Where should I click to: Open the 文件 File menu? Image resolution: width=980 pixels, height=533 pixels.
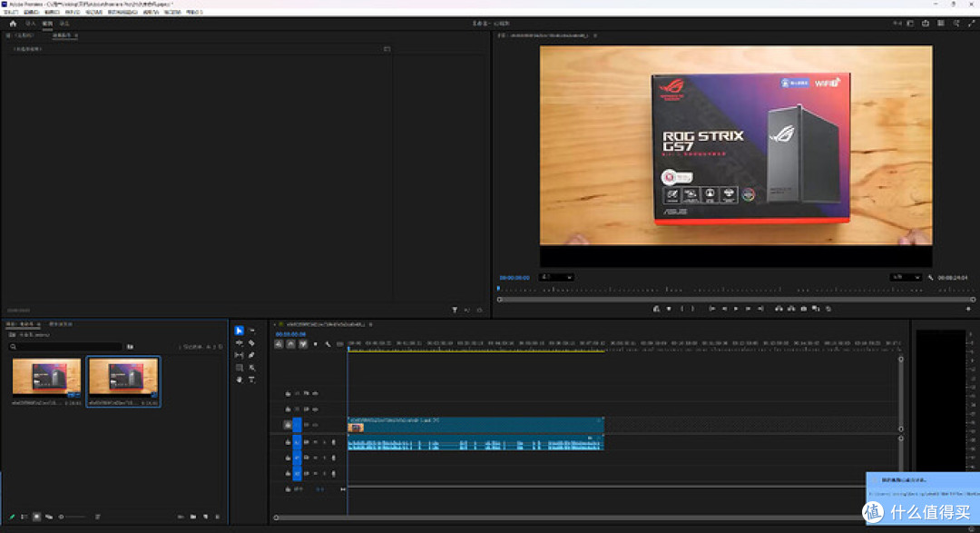click(11, 12)
